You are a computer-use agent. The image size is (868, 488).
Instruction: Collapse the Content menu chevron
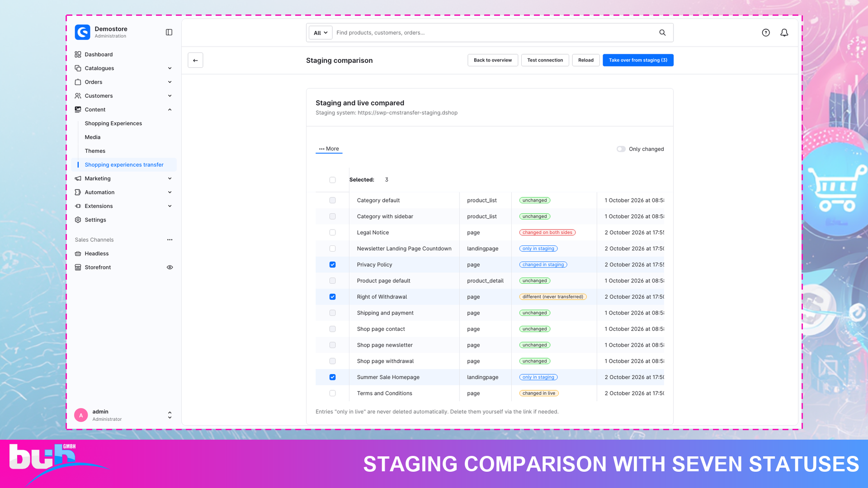tap(170, 109)
